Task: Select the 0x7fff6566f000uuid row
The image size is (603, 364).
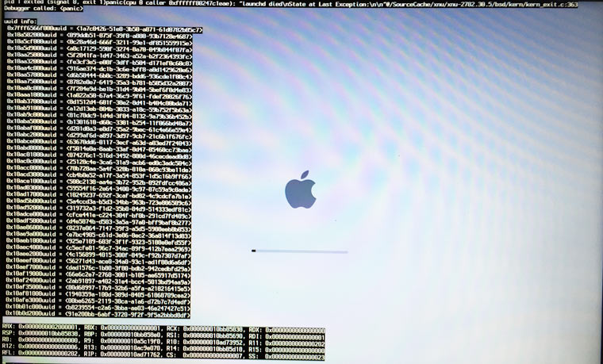Action: point(104,29)
